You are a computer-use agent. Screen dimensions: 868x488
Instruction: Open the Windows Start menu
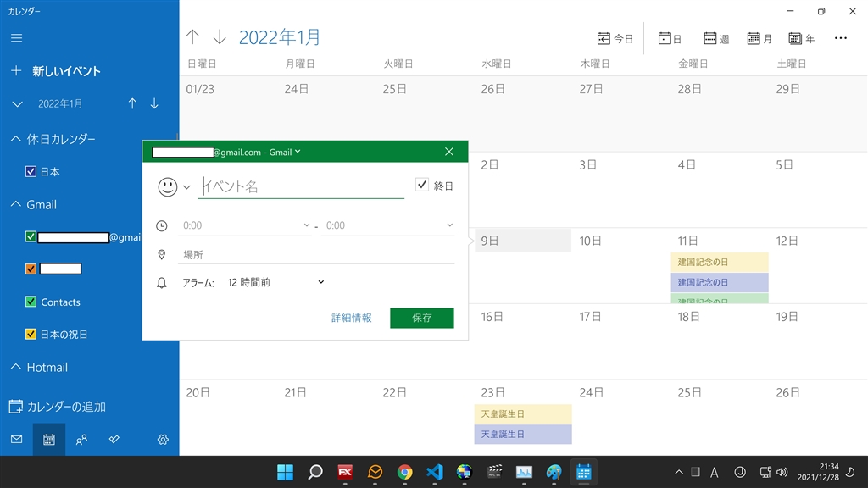click(285, 472)
